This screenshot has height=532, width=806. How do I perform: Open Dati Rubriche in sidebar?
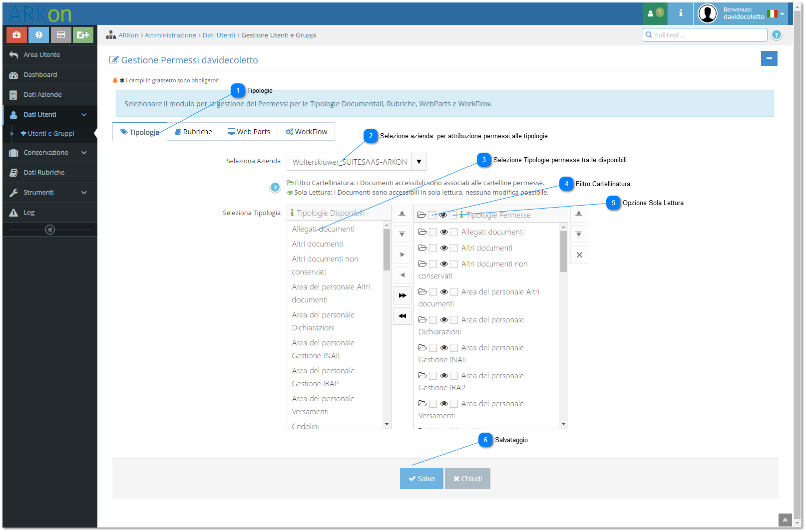pyautogui.click(x=50, y=173)
